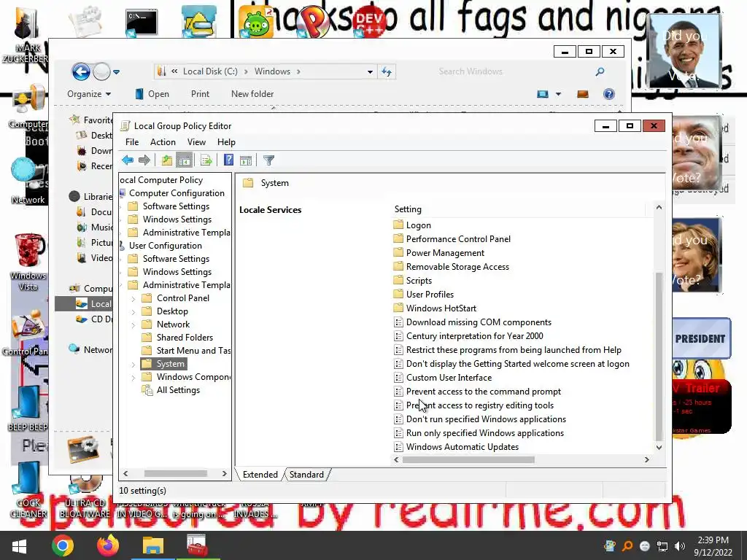Select Computer Configuration in the tree
The image size is (747, 560).
coord(177,192)
